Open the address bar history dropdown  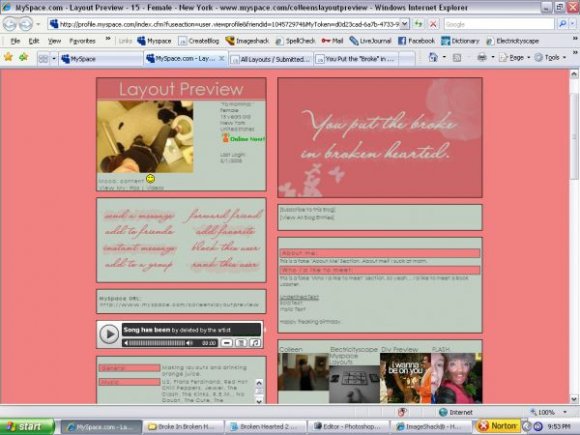pos(405,24)
